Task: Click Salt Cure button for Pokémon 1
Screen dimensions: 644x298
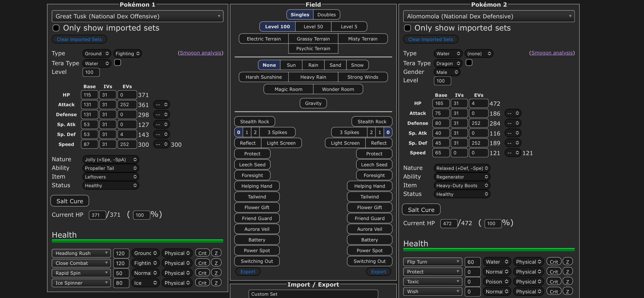Action: [70, 201]
